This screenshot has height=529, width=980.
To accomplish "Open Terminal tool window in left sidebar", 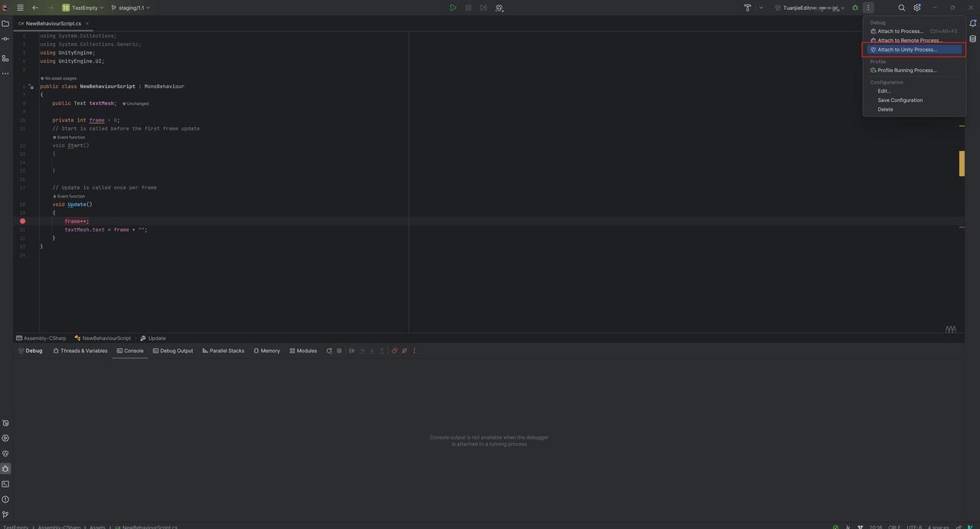I will 5,484.
